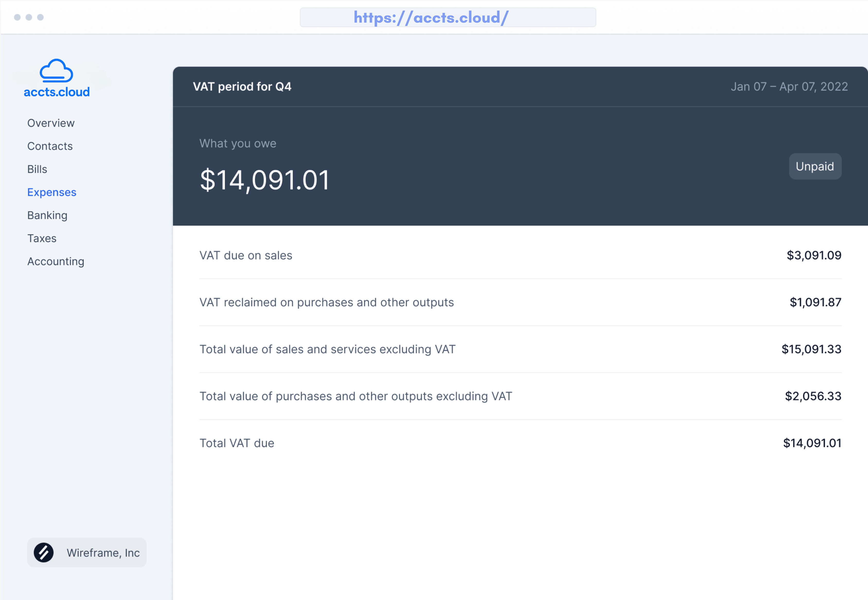Switch to the Accounting page
The width and height of the screenshot is (868, 600).
56,261
